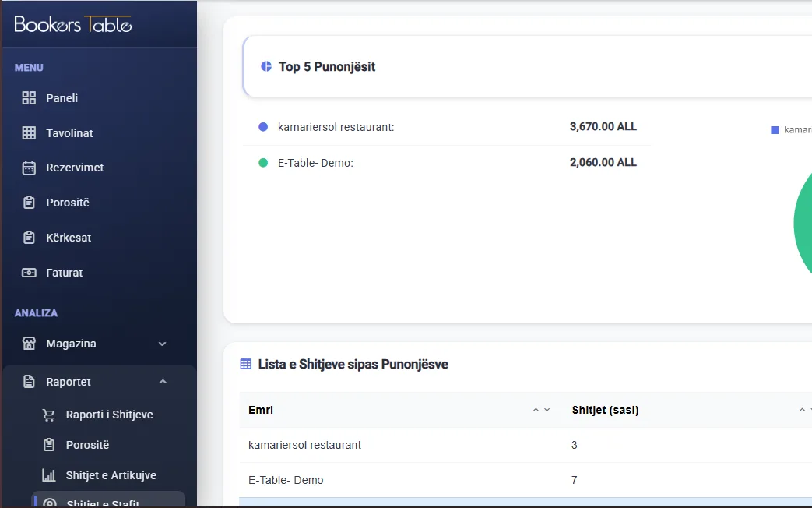This screenshot has width=812, height=508.
Task: Click the sales quantity value 3
Action: (575, 445)
